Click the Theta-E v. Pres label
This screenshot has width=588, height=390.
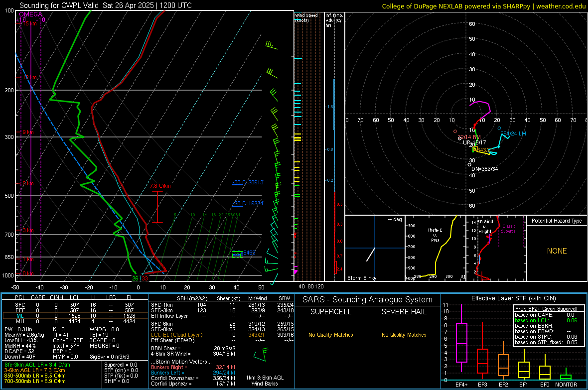(435, 235)
